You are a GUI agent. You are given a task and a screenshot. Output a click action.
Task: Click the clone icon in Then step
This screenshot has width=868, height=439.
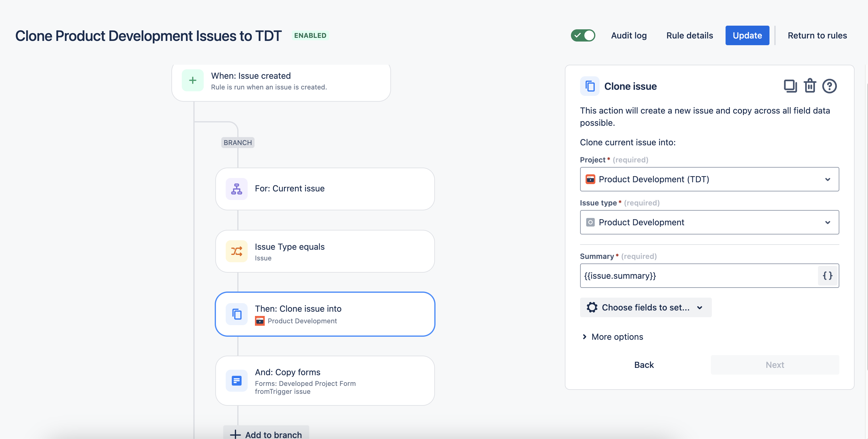[x=237, y=314]
